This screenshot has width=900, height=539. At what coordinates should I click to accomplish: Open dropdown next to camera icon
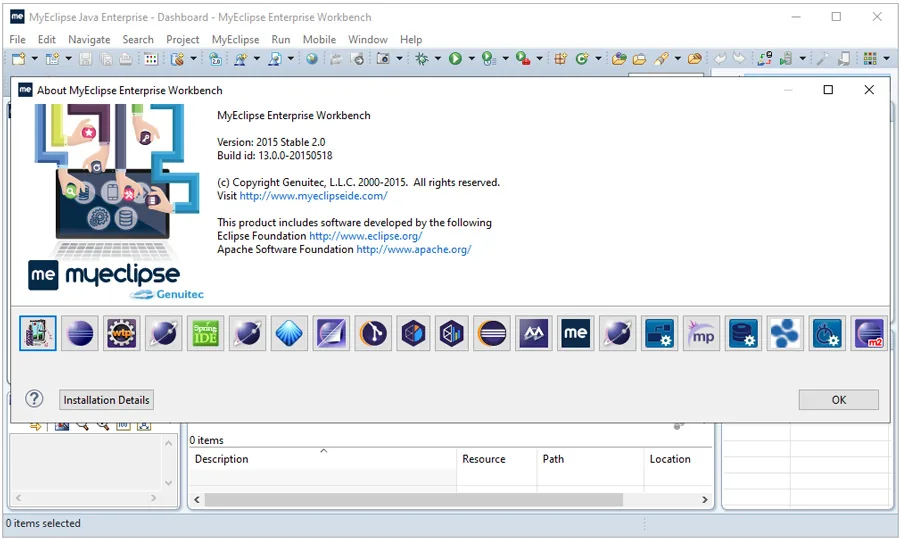(x=399, y=59)
